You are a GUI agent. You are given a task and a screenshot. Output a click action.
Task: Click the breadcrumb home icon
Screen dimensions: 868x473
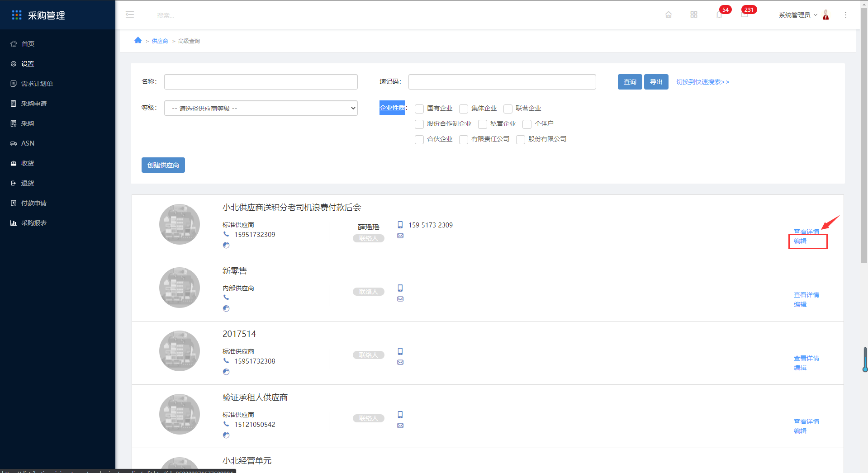(138, 40)
